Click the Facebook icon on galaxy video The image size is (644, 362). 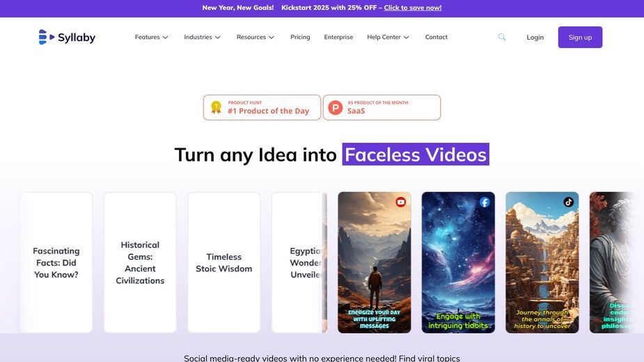(x=485, y=202)
